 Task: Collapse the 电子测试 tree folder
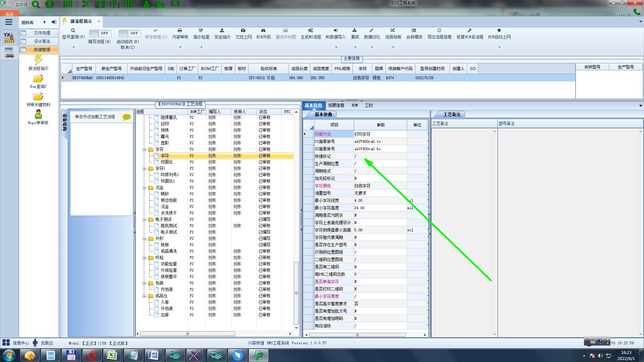click(x=144, y=220)
